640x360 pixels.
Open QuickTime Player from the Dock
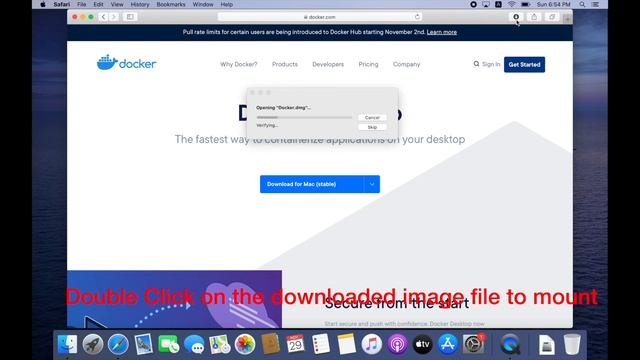(x=510, y=344)
